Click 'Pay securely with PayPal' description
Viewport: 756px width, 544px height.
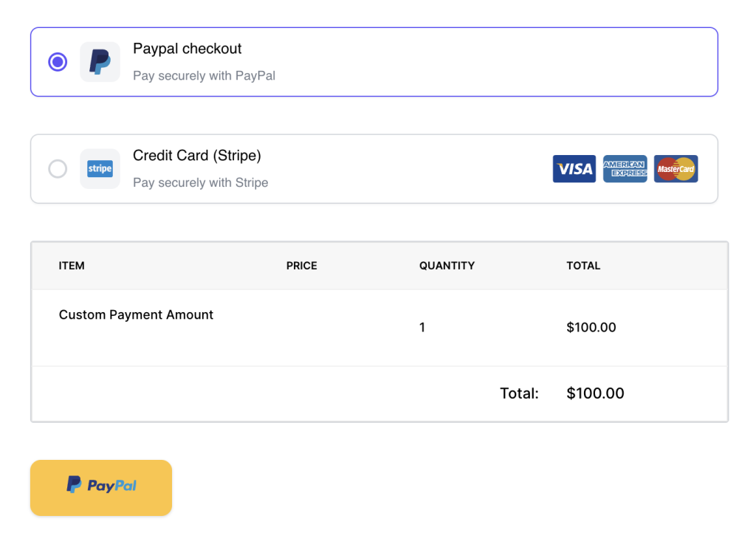204,75
